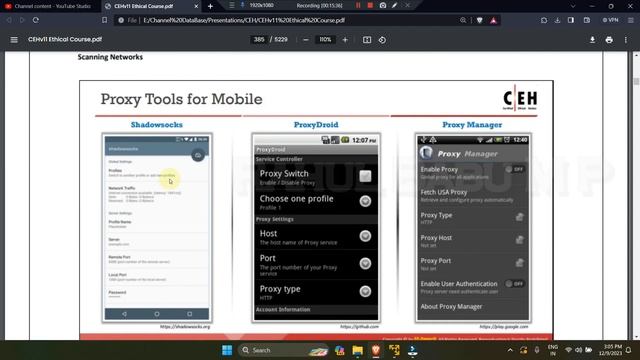Click About Proxy Manager entry
Screen dimensions: 640x360
point(451,307)
